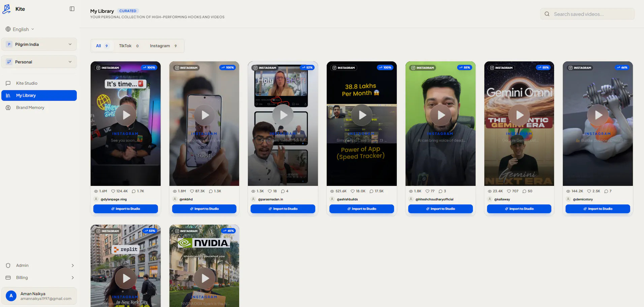644x307 pixels.
Task: Click the 65% score badge on NVIDIA card
Action: tap(228, 231)
